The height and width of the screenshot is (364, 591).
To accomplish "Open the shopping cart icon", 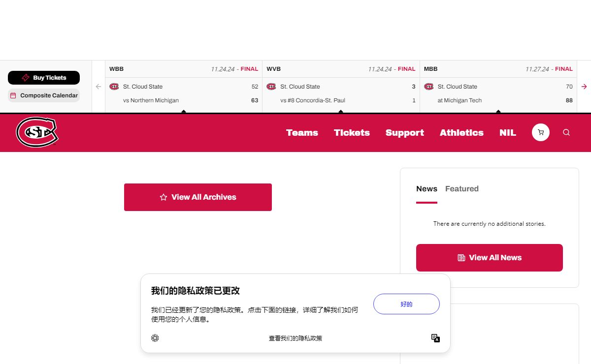I will tap(541, 132).
